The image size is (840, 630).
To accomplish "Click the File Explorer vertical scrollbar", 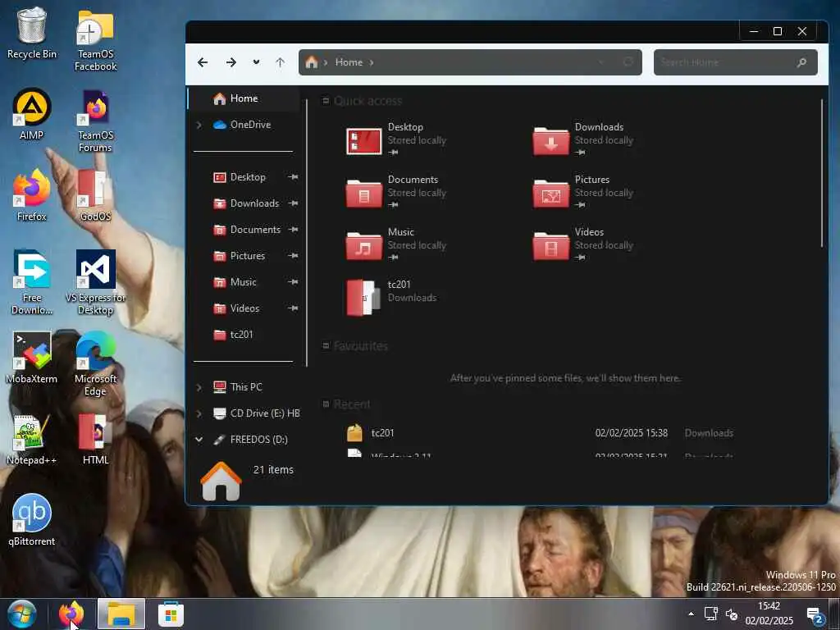I will 822,172.
